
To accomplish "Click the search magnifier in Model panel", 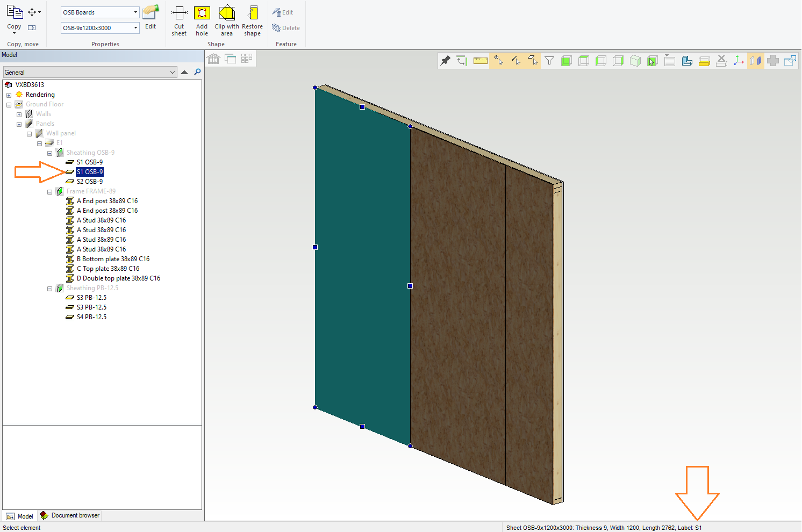I will pos(197,72).
